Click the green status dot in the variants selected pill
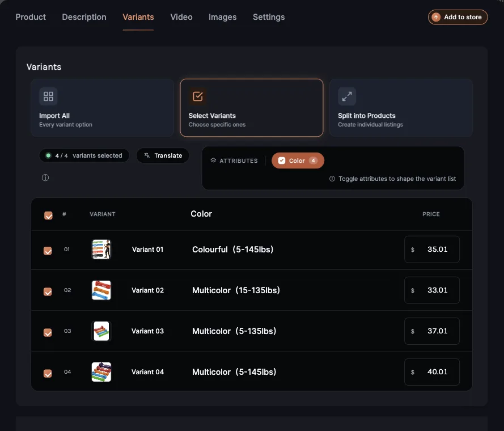Viewport: 504px width, 431px height. (x=48, y=156)
